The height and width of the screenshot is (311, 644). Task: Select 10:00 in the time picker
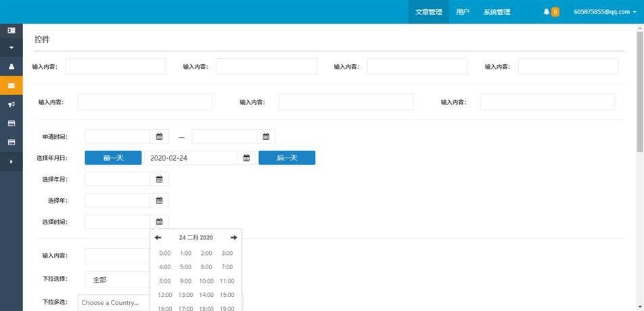point(206,281)
